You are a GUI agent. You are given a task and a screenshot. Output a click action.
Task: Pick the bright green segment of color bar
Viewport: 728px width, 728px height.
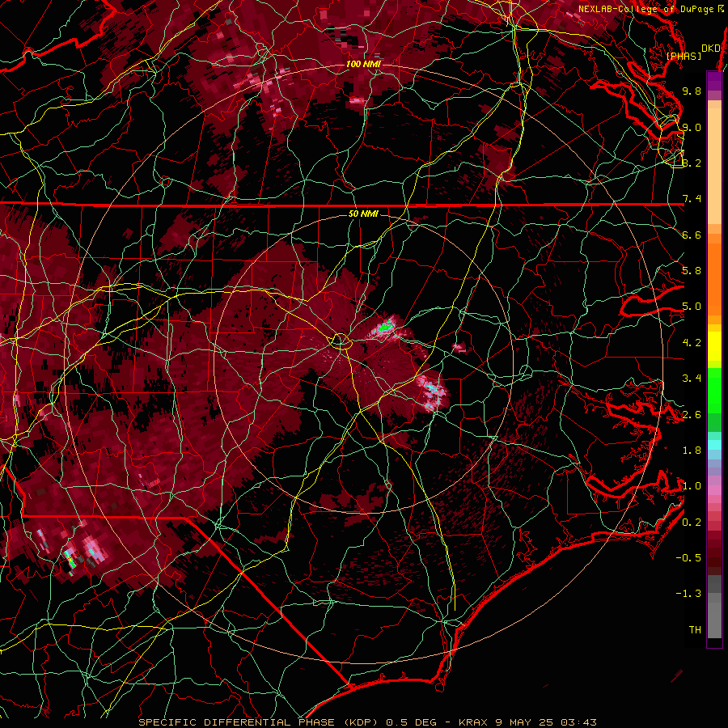point(714,390)
